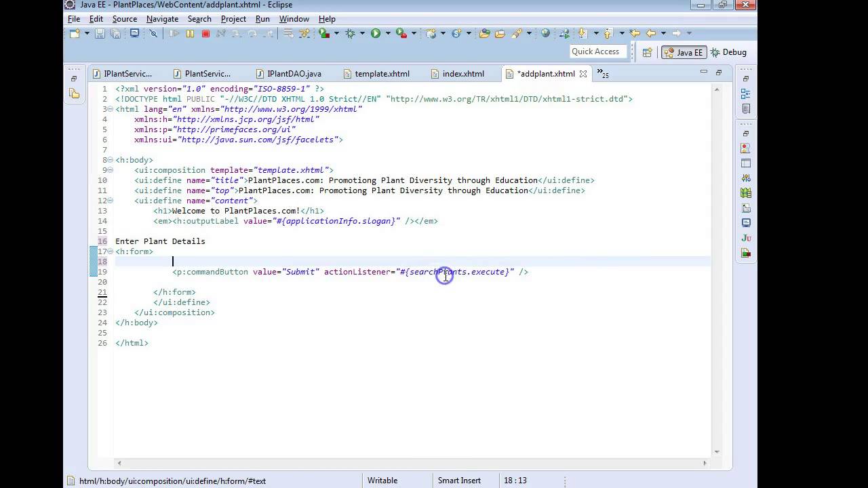Click the red Terminate toolbar icon
This screenshot has height=488, width=868.
coord(205,33)
